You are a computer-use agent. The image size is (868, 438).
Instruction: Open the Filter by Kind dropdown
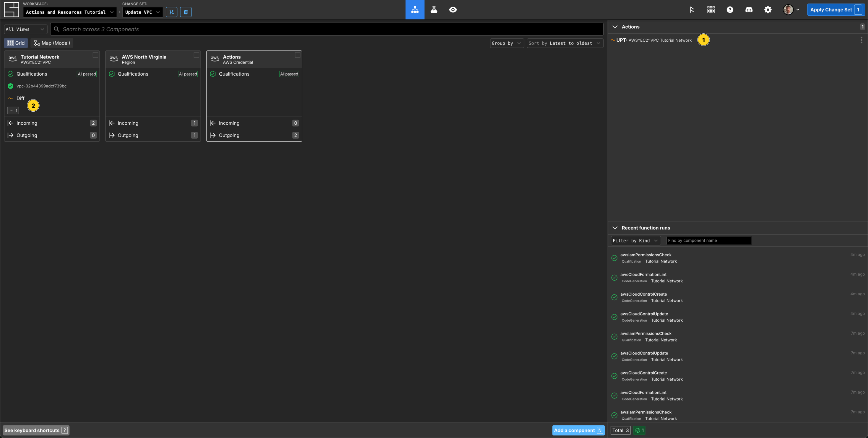(x=636, y=241)
